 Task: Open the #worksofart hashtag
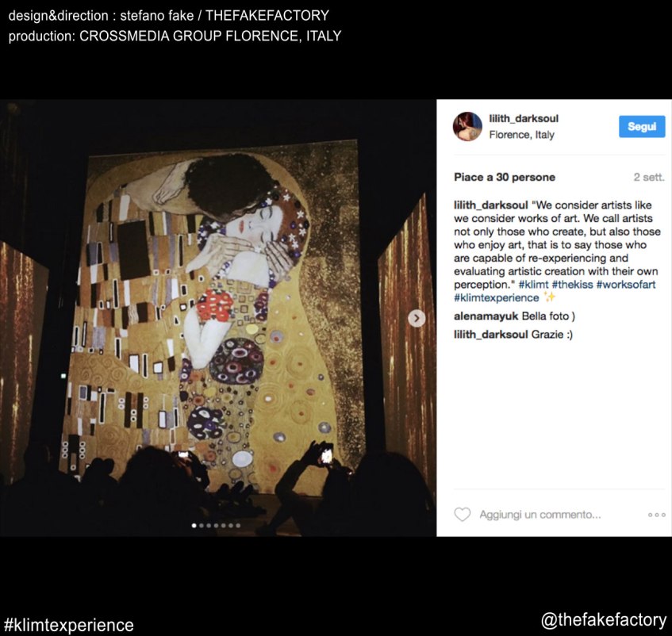tap(626, 285)
